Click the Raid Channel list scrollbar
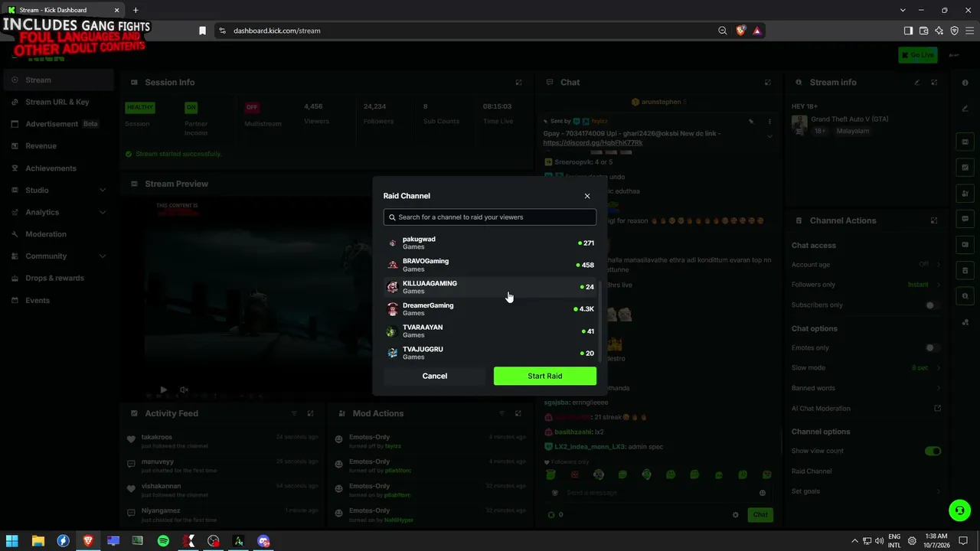980x551 pixels. point(599,321)
